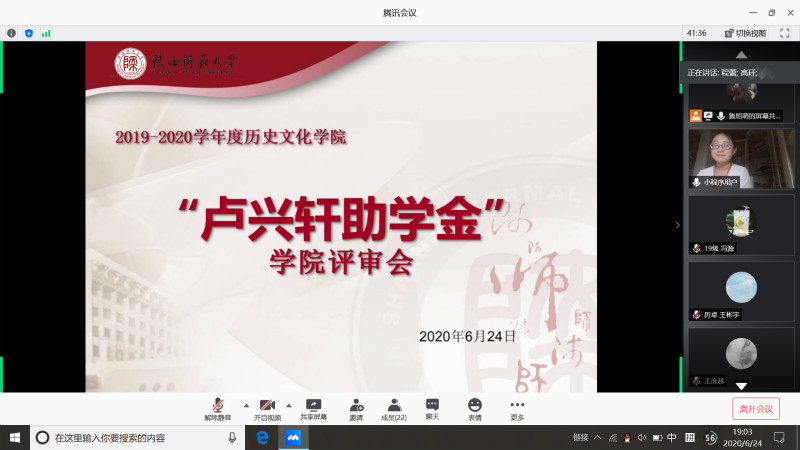Click the green network signal status icon
800x450 pixels.
[x=46, y=33]
